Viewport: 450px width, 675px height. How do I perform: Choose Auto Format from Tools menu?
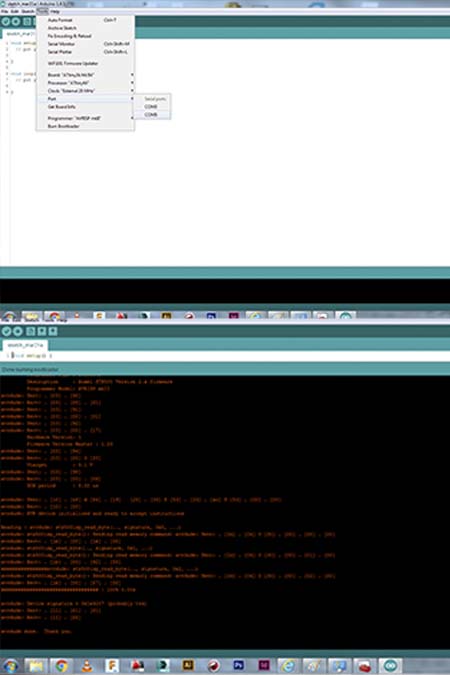tap(85, 20)
